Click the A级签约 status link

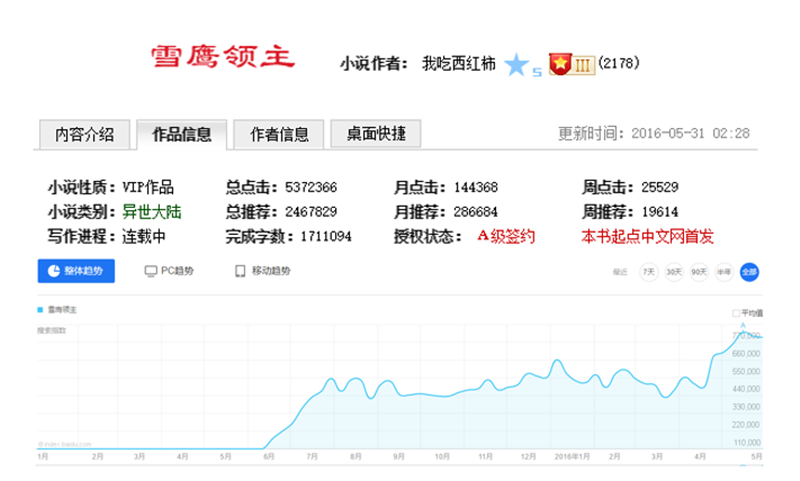[506, 236]
